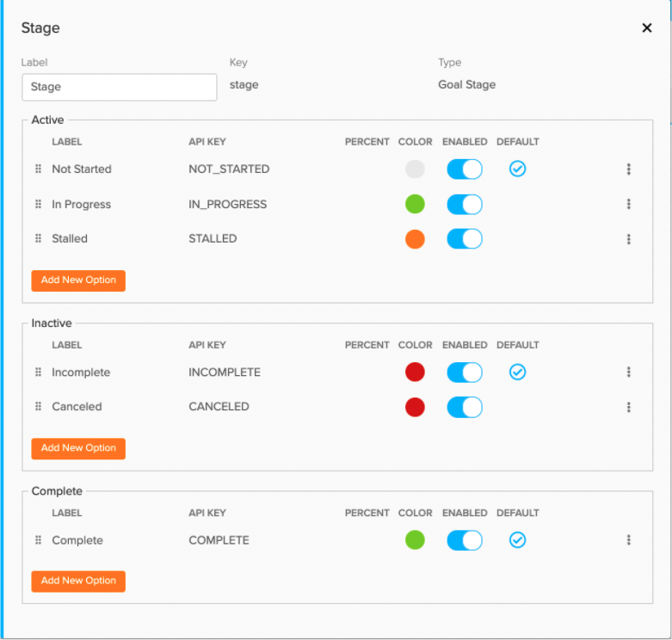Click the Not Started label text
Image resolution: width=672 pixels, height=640 pixels.
tap(82, 169)
